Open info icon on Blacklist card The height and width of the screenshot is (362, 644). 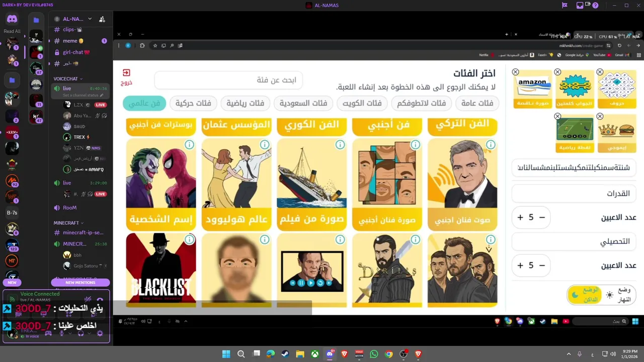tap(189, 240)
